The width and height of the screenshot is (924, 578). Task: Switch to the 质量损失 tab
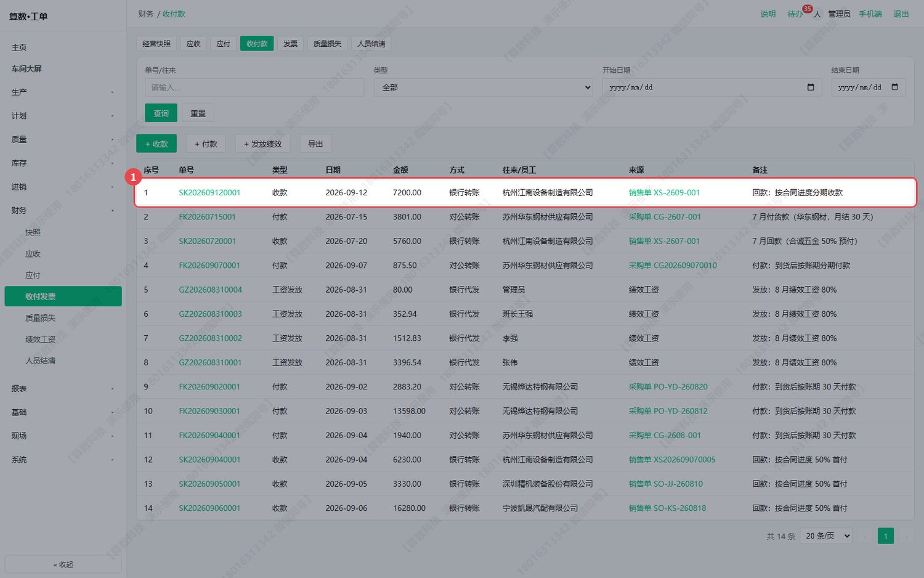[327, 44]
